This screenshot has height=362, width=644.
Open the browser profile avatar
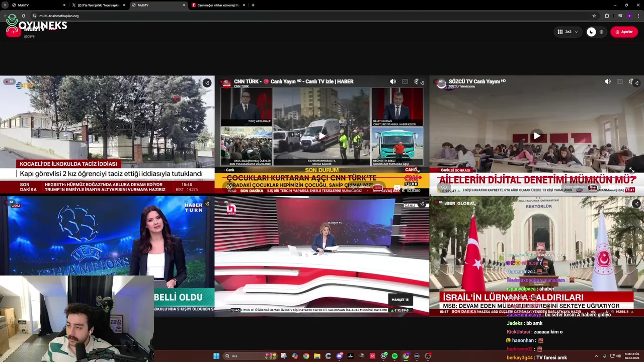click(629, 16)
